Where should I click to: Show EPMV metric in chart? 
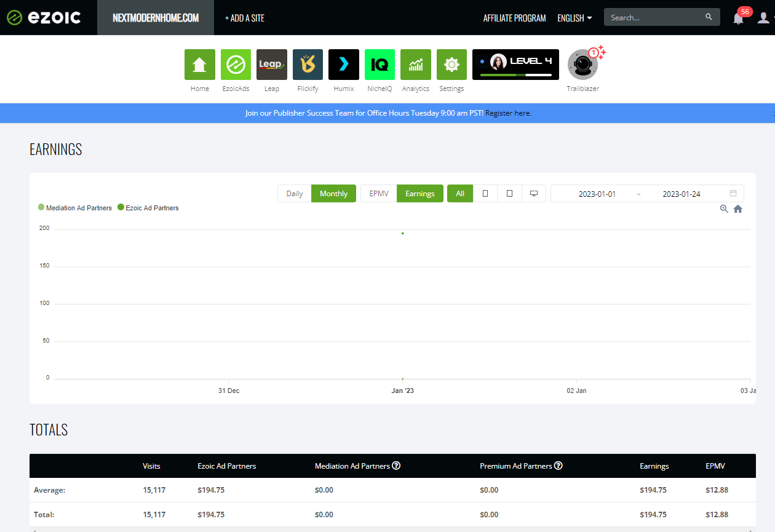coord(379,194)
